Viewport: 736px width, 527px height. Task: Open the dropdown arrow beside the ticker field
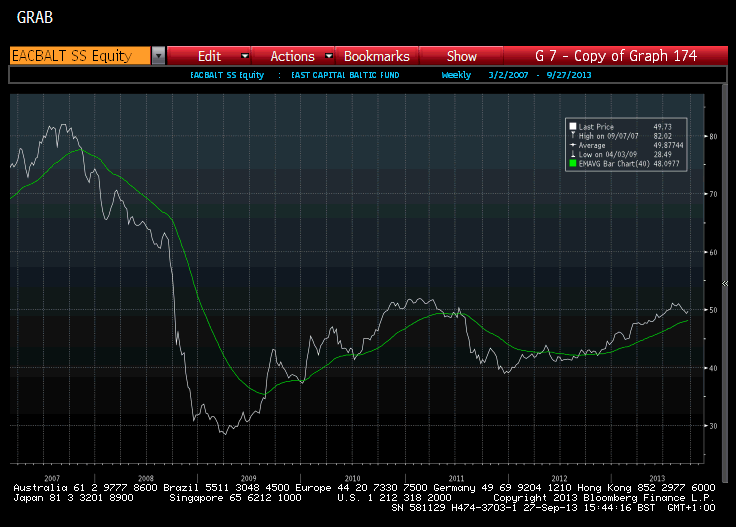tap(158, 56)
